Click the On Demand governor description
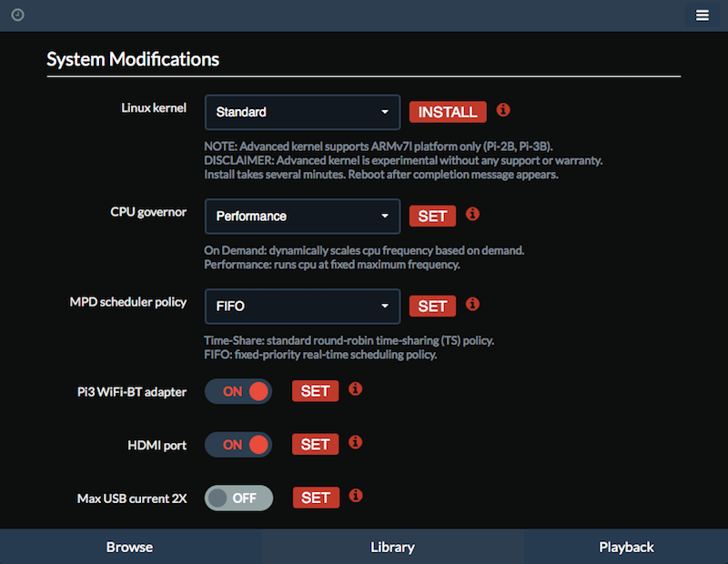This screenshot has width=728, height=564. click(x=364, y=251)
